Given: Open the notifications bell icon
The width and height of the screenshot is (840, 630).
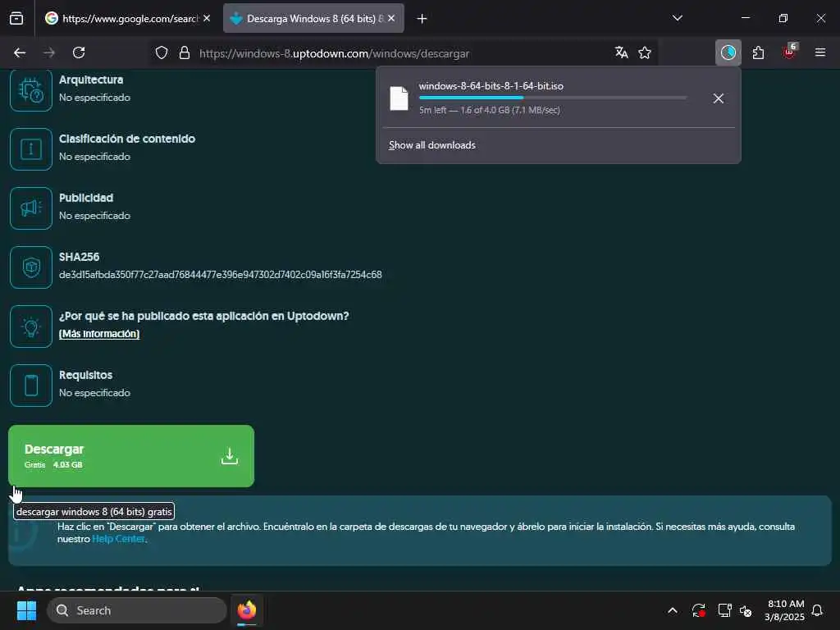Looking at the screenshot, I should coord(818,610).
